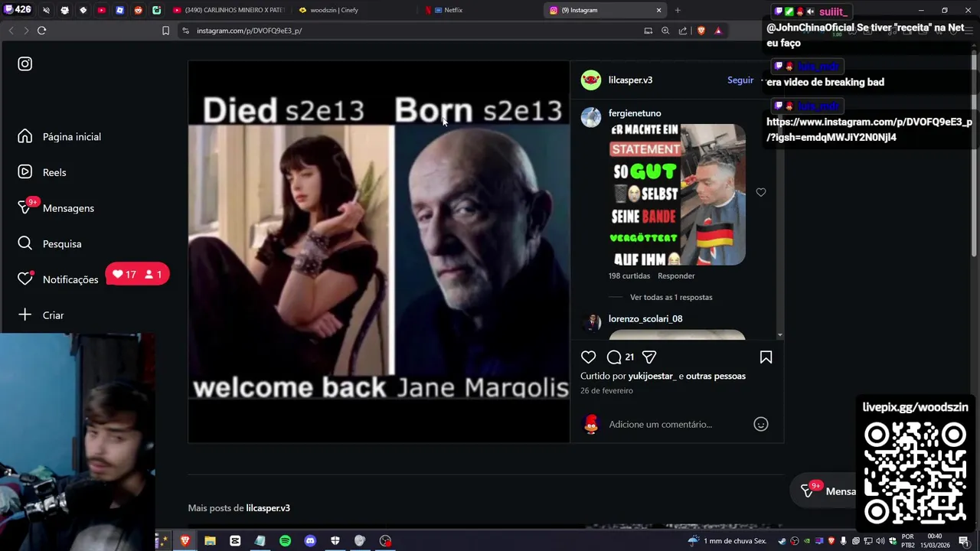
Task: Click Criar to create a post
Action: tap(41, 315)
